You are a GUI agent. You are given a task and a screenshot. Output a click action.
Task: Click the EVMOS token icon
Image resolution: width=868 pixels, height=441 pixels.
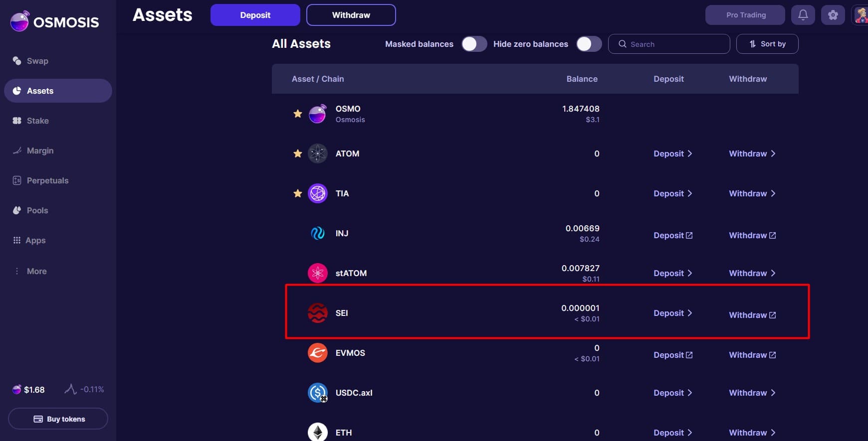pos(318,353)
